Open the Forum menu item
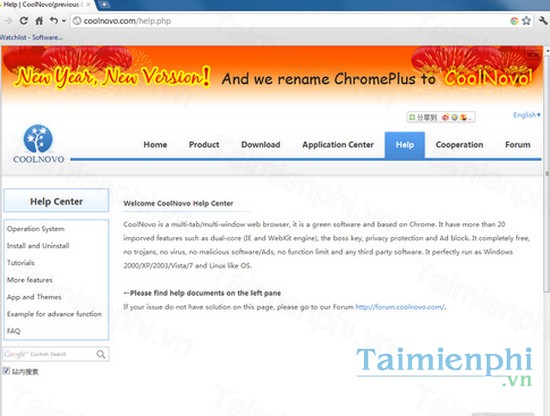 (x=518, y=145)
